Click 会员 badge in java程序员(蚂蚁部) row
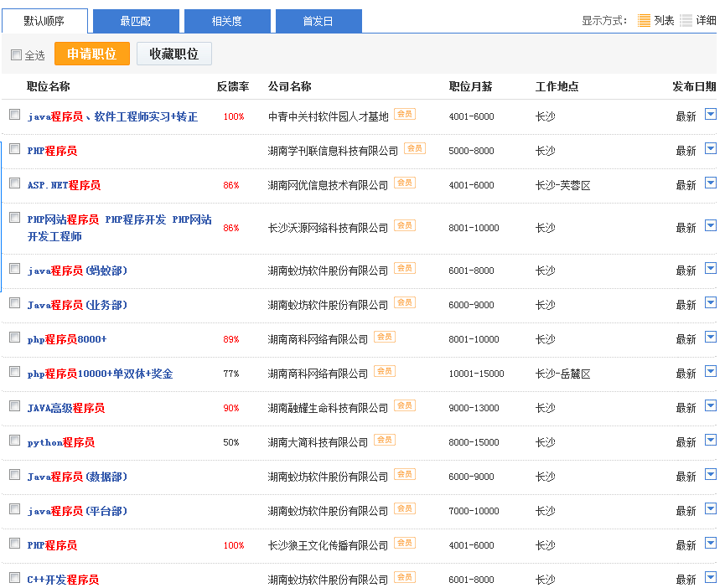This screenshot has width=725, height=588. tap(405, 268)
